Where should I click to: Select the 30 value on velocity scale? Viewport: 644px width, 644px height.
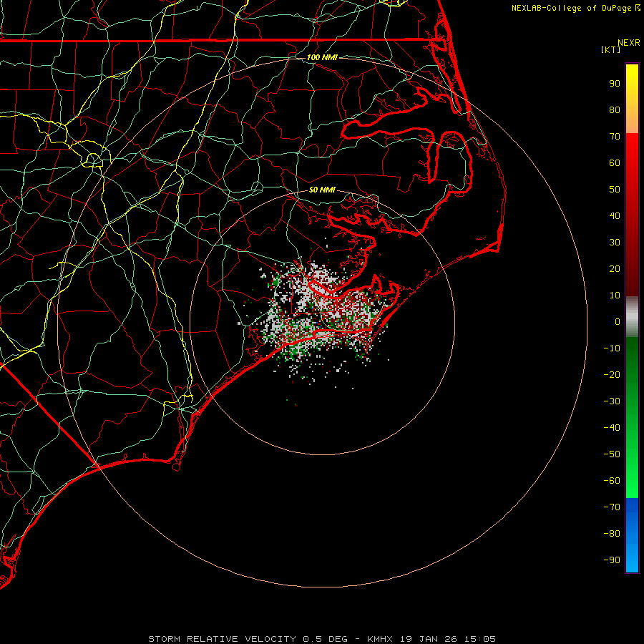pos(615,243)
